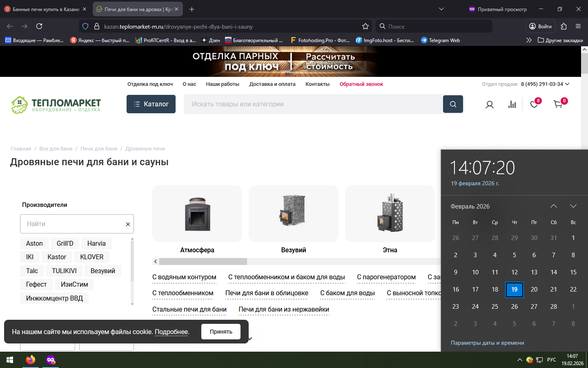Go to previous month in the calendar
Image resolution: width=588 pixels, height=368 pixels.
pos(554,206)
